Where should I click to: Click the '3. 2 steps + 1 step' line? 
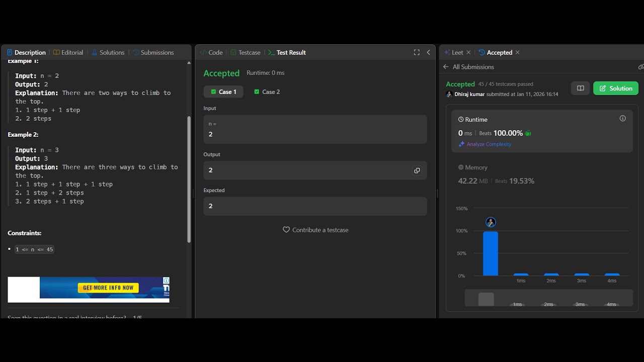point(49,202)
